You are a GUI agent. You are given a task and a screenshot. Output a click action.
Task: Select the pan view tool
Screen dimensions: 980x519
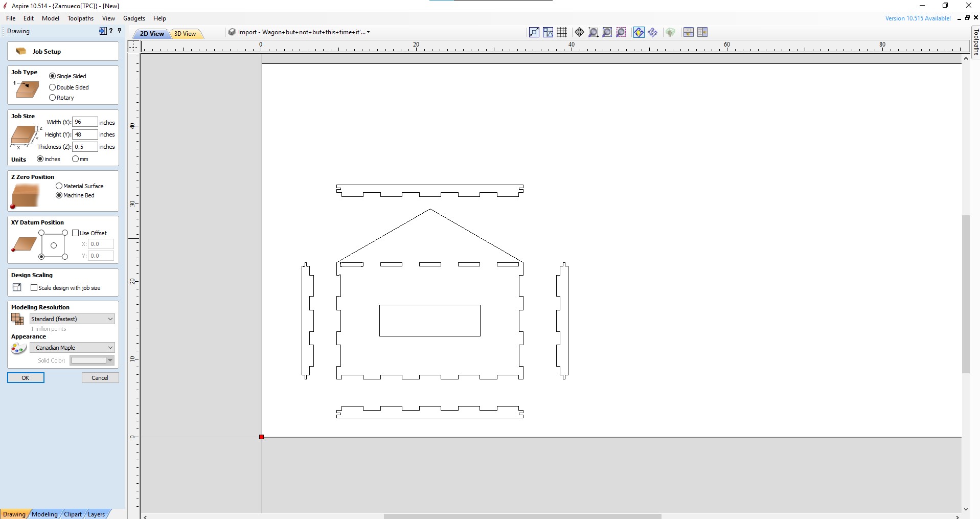[579, 32]
